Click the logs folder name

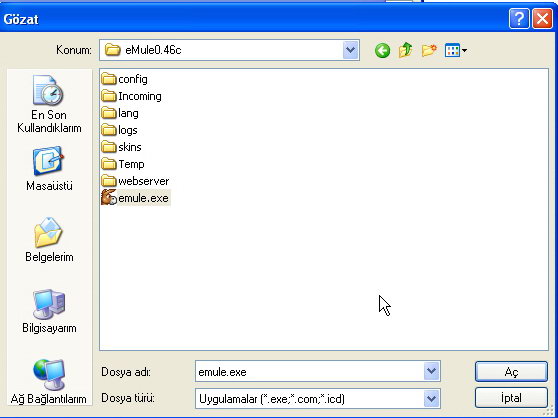tap(128, 130)
